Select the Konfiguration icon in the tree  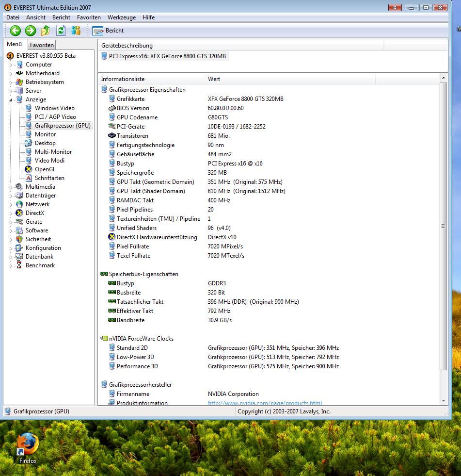(19, 248)
